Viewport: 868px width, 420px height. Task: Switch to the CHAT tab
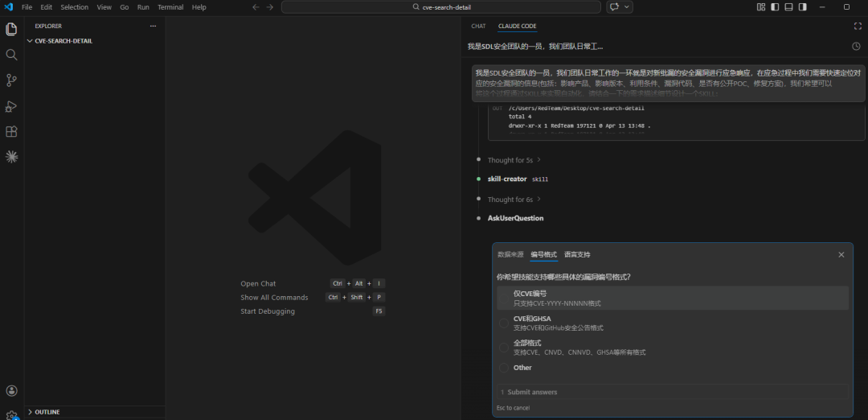(x=478, y=26)
